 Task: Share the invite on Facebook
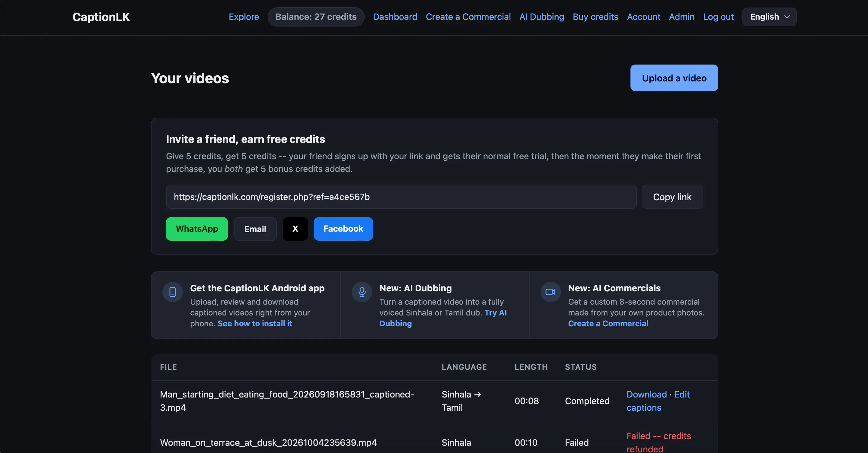[x=343, y=229]
